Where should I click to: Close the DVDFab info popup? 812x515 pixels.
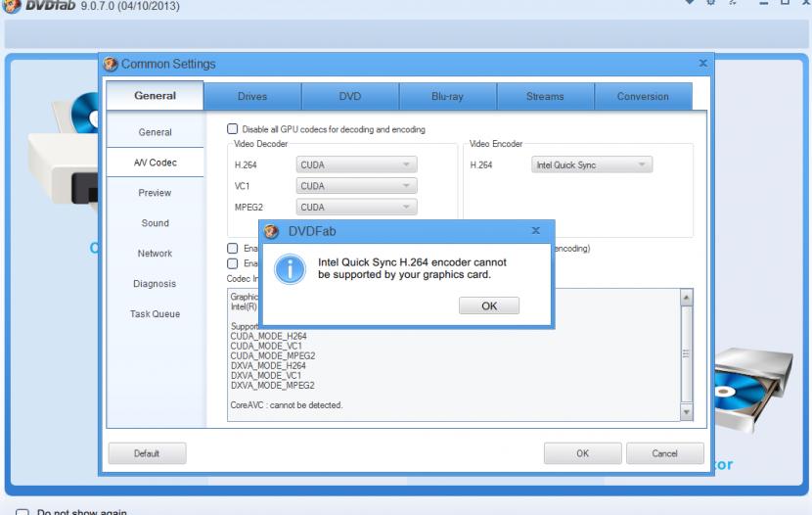point(536,230)
